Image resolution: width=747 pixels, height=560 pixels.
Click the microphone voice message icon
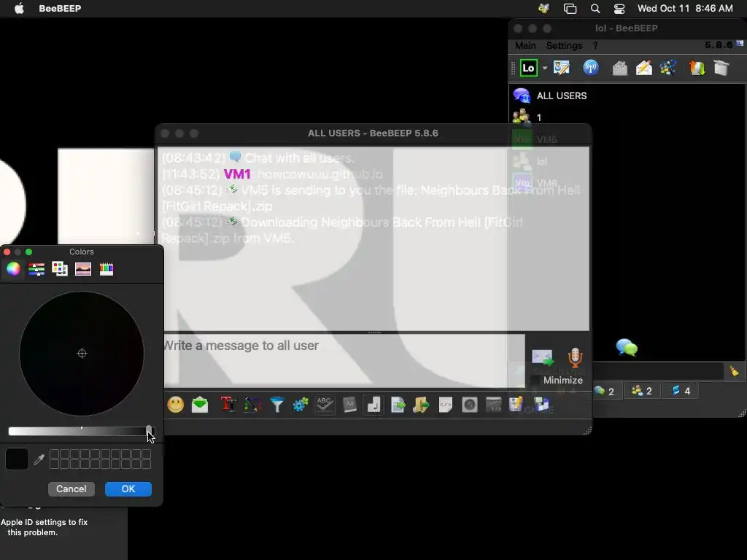pyautogui.click(x=575, y=357)
